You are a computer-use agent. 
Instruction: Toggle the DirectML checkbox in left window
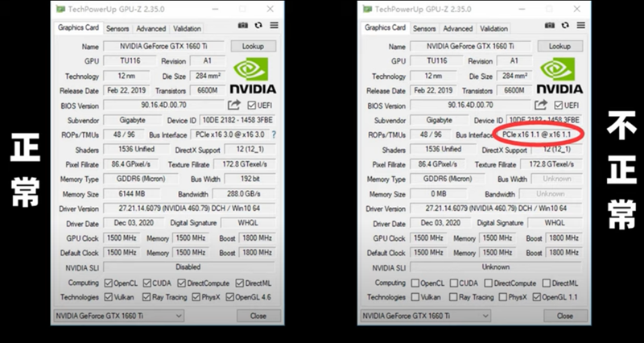[x=240, y=283]
